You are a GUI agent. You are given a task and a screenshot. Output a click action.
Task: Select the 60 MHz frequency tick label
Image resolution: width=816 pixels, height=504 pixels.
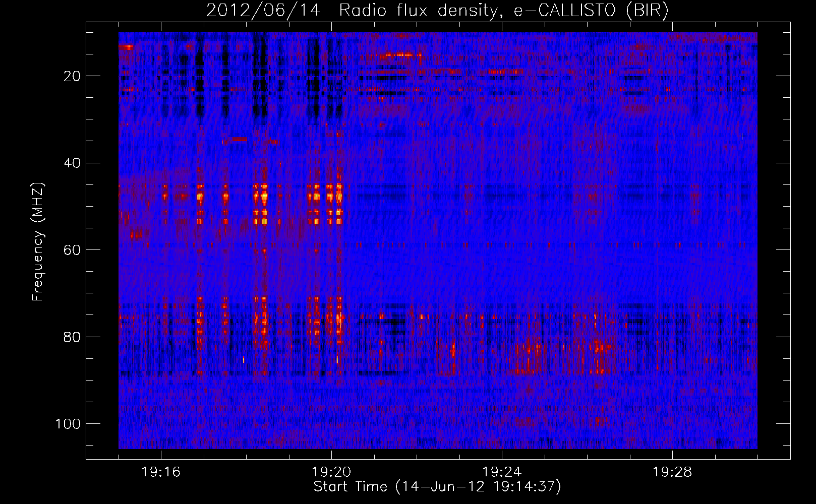[x=73, y=250]
